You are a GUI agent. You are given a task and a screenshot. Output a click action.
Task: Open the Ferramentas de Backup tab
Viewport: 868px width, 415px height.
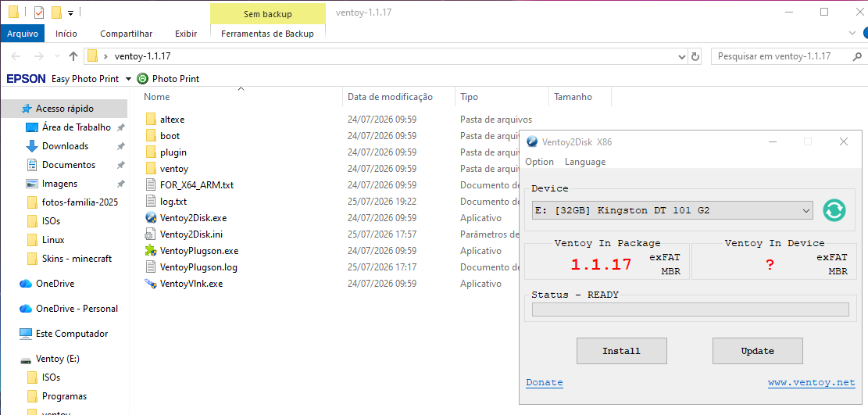267,34
